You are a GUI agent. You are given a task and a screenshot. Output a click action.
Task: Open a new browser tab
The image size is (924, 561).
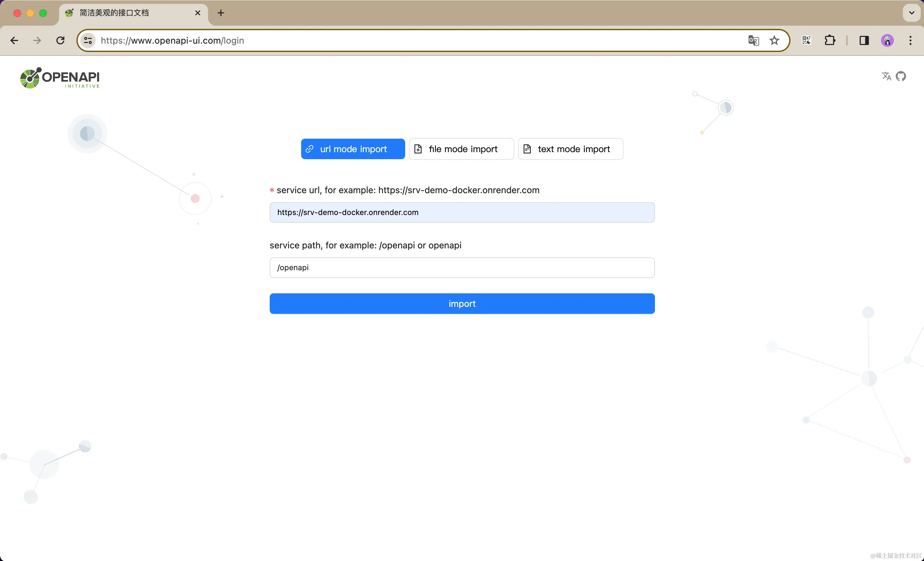(221, 13)
